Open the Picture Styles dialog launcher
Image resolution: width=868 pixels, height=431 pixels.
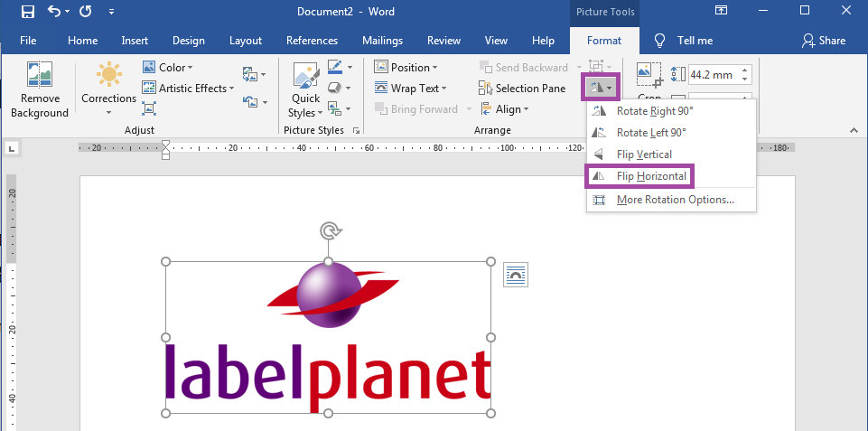coord(356,131)
